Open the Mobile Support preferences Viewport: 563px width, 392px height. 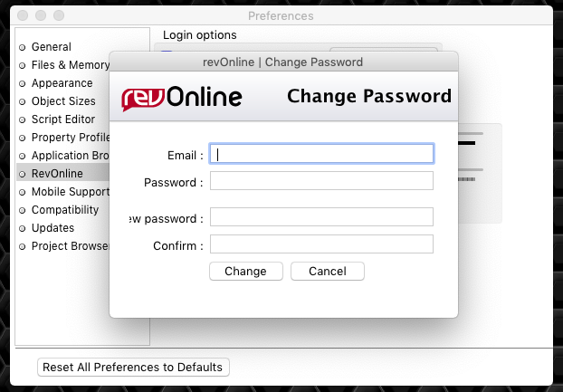[x=70, y=192]
